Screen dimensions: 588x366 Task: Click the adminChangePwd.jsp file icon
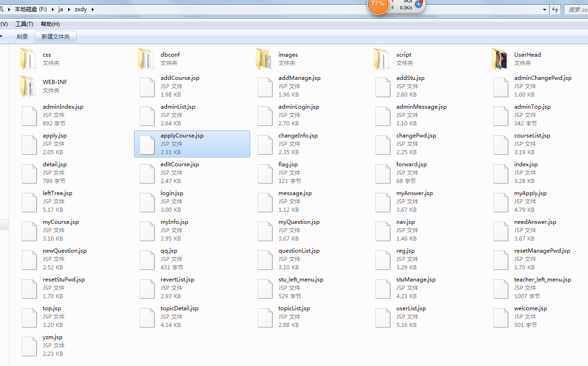[x=501, y=87]
